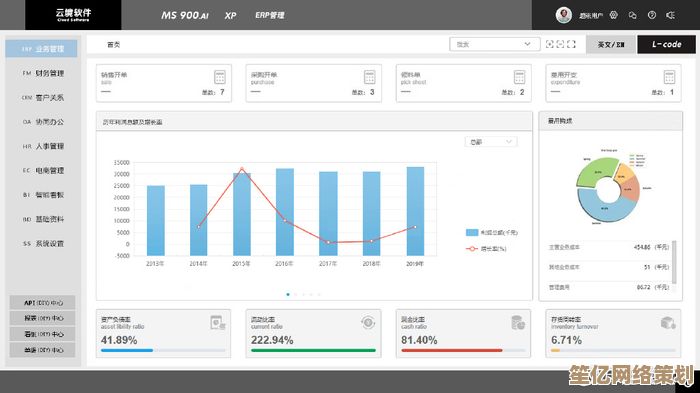Click the first active carousel dot under chart
700x393 pixels.
[x=288, y=294]
